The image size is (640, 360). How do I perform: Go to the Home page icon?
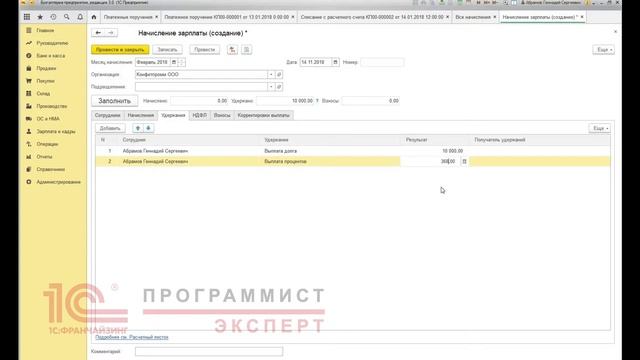pyautogui.click(x=94, y=17)
